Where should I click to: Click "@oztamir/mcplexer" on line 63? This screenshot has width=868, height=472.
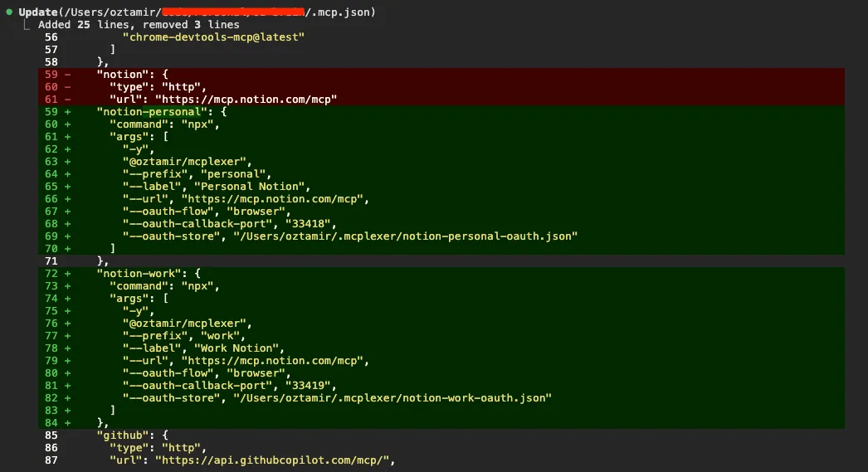click(187, 162)
